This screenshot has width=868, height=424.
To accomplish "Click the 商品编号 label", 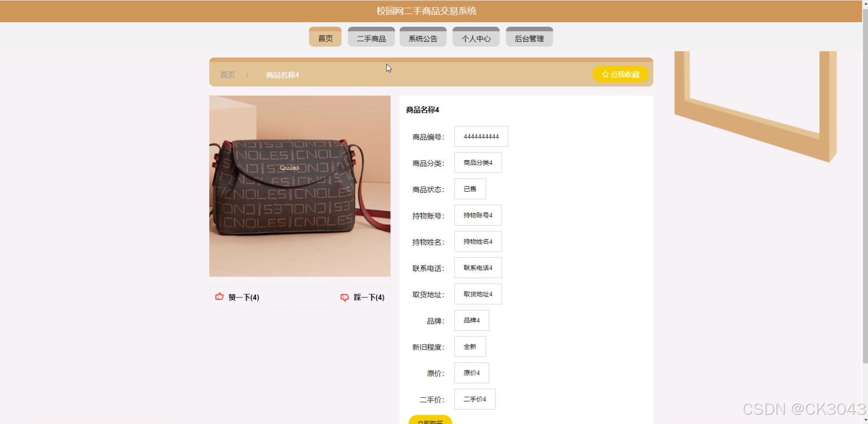I will [428, 137].
